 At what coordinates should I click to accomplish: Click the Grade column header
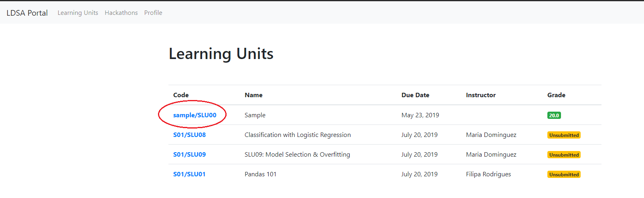[556, 95]
